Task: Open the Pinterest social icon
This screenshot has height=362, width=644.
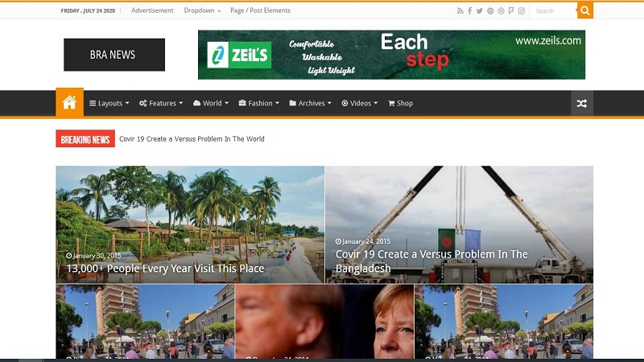Action: tap(490, 11)
